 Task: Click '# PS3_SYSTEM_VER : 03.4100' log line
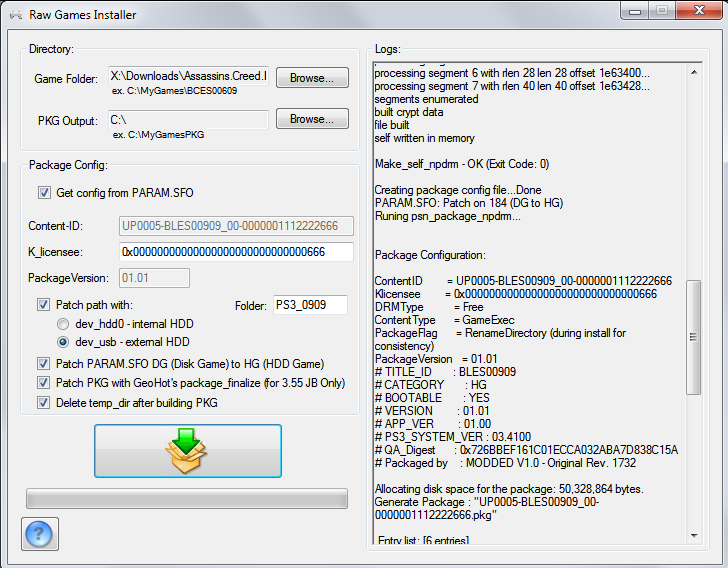pos(453,437)
